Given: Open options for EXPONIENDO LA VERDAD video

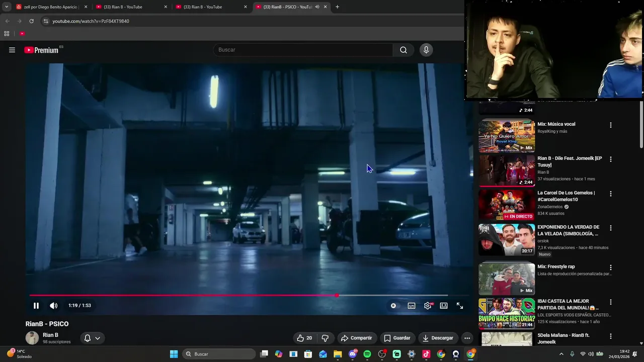Looking at the screenshot, I should tap(611, 228).
